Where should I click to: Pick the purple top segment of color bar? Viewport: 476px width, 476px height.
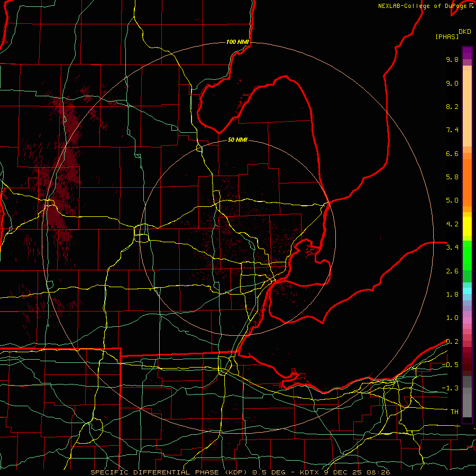point(467,53)
